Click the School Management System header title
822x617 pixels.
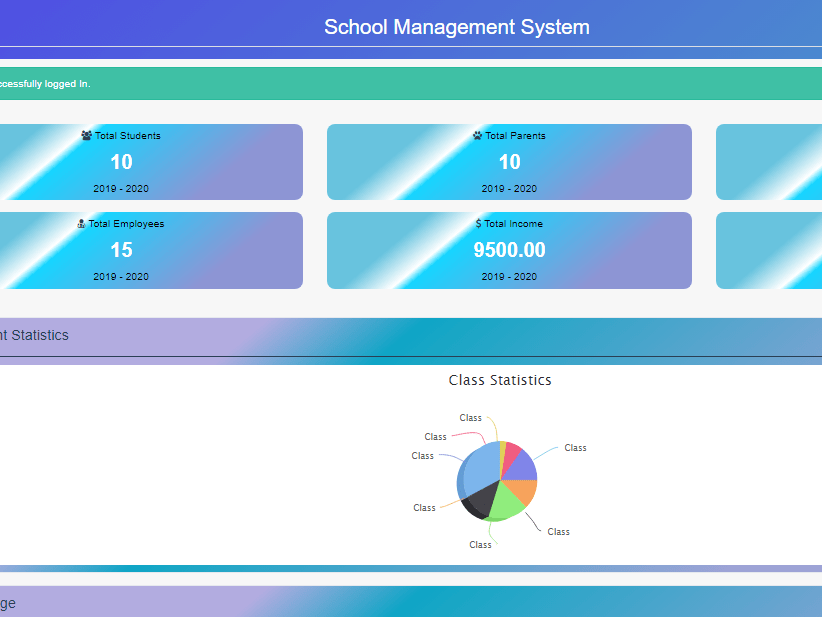(457, 27)
